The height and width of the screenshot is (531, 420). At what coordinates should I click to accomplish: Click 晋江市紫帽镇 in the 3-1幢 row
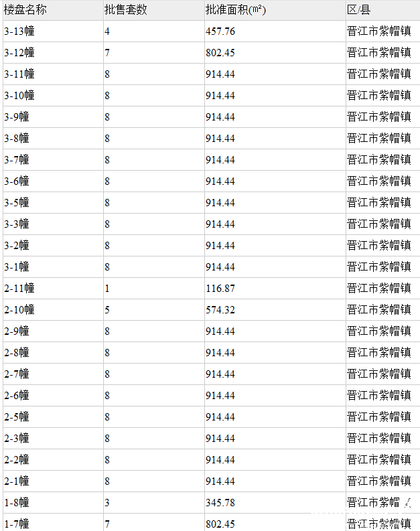click(378, 267)
